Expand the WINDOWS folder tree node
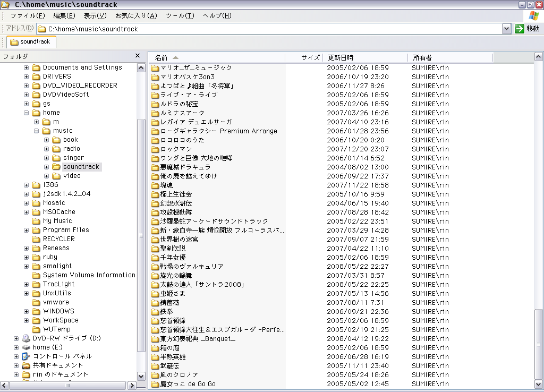 (27, 311)
